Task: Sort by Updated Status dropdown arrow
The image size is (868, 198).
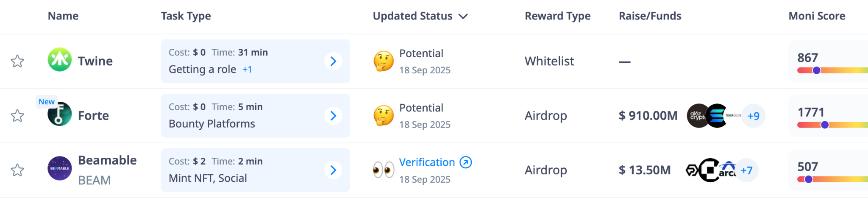Action: (463, 17)
